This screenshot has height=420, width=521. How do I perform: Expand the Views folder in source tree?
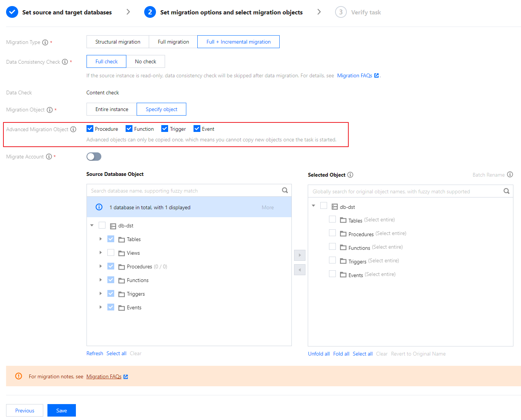101,253
